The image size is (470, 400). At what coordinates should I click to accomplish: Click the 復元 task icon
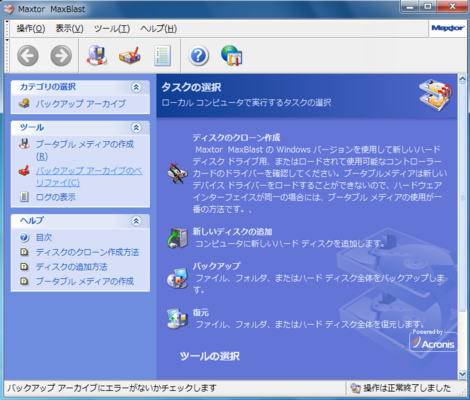(x=178, y=318)
